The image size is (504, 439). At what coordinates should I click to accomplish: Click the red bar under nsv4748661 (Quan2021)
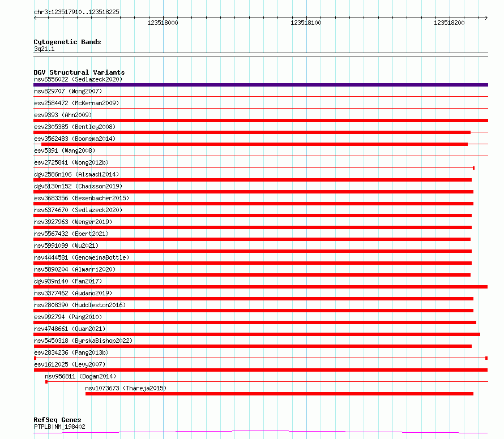click(257, 334)
